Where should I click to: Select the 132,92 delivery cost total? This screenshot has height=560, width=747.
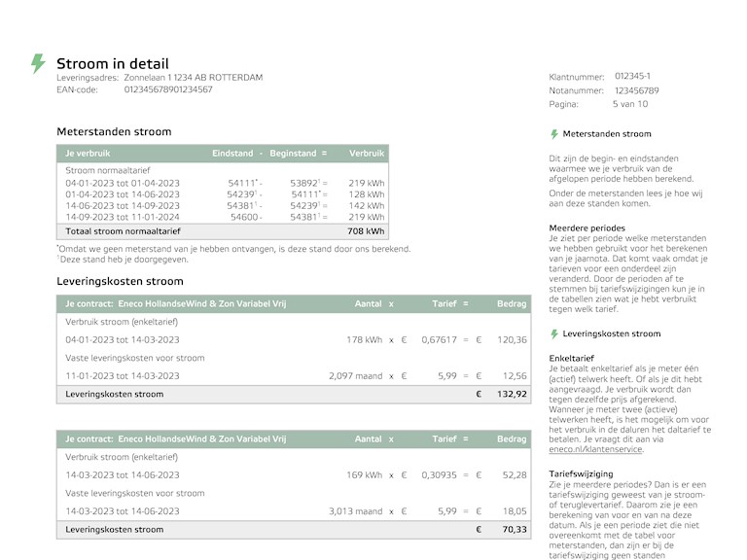click(510, 395)
